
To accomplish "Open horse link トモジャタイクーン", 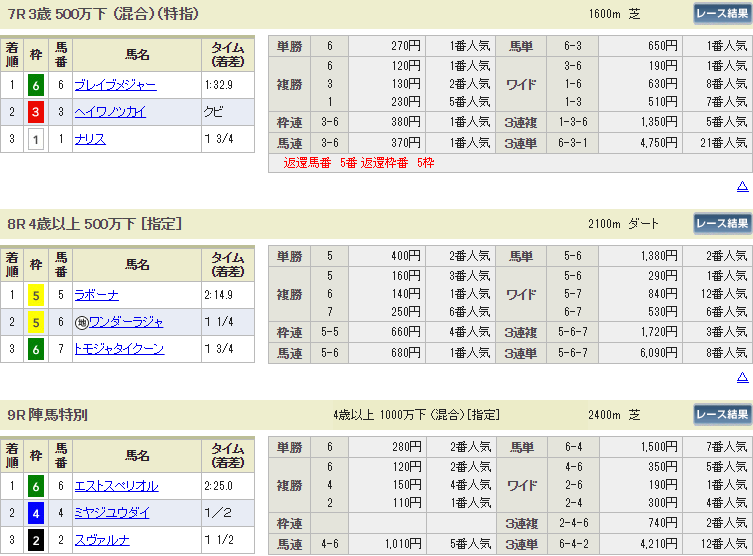I will point(119,349).
